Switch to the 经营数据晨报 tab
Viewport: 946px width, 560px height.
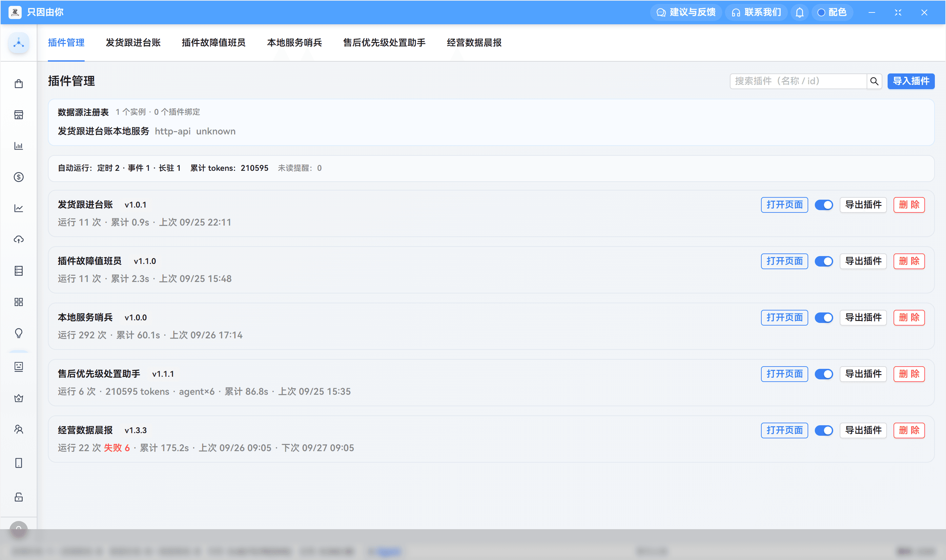click(474, 43)
